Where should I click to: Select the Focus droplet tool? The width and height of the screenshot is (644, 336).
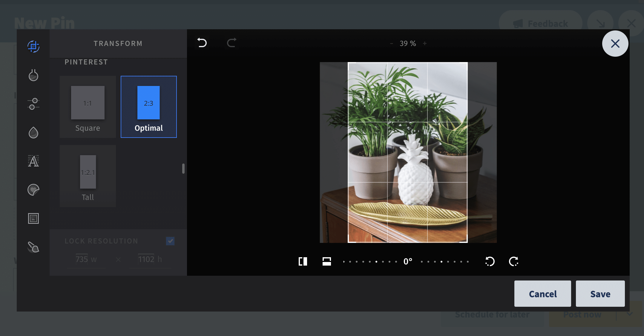pos(33,132)
